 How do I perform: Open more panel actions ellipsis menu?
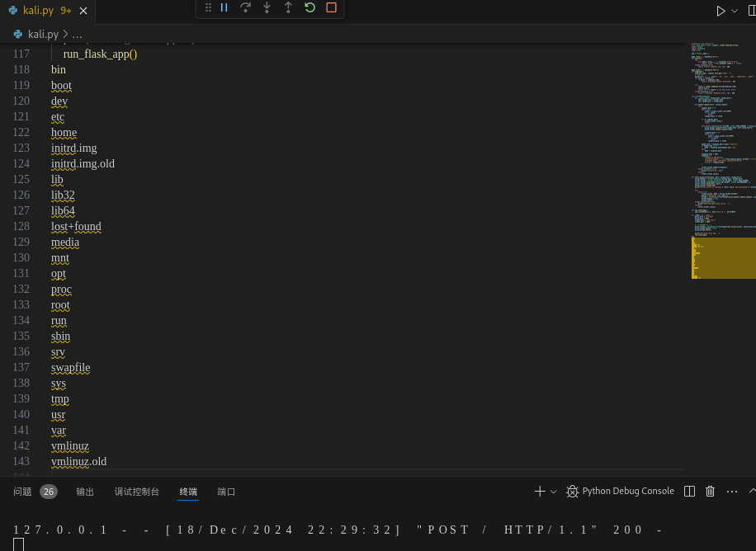coord(731,492)
